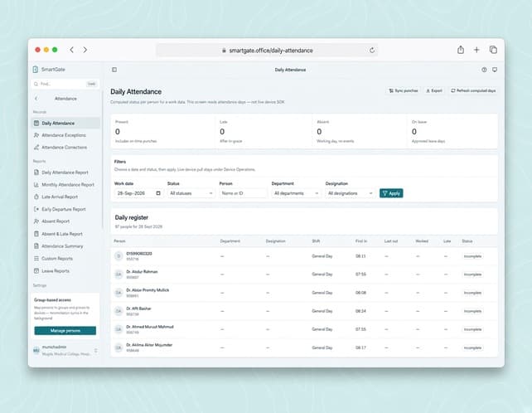
Task: Click row Dr. Aklima Akter Mojumder name
Action: 149,345
